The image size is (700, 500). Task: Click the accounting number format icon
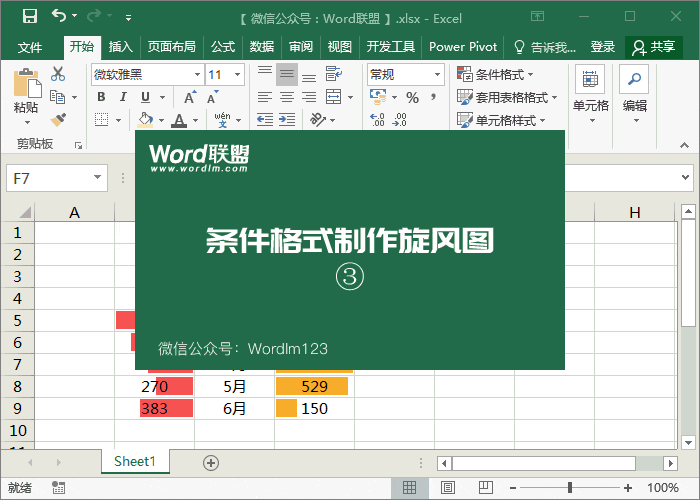[378, 96]
